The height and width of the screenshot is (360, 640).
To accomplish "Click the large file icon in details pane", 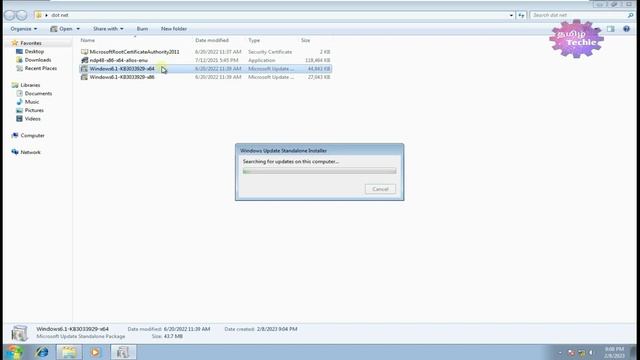I will (19, 333).
